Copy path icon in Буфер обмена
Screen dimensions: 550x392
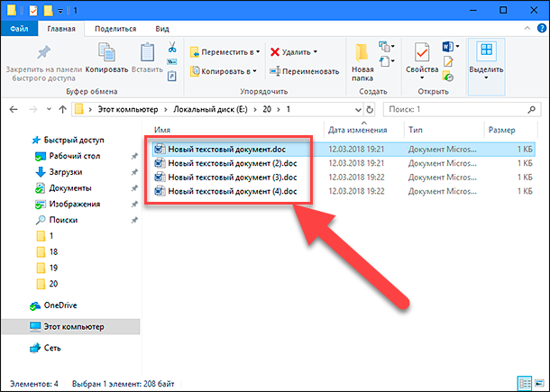[172, 62]
